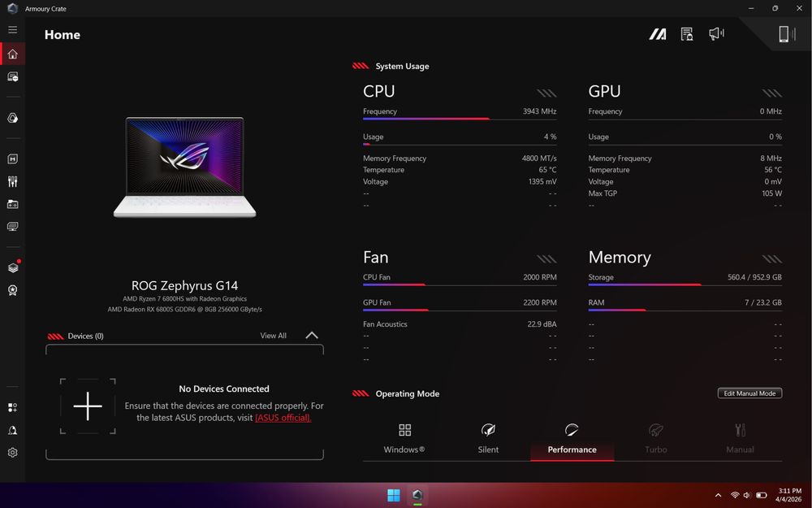This screenshot has width=812, height=508.
Task: Select the Windows® operating mode label
Action: 404,449
